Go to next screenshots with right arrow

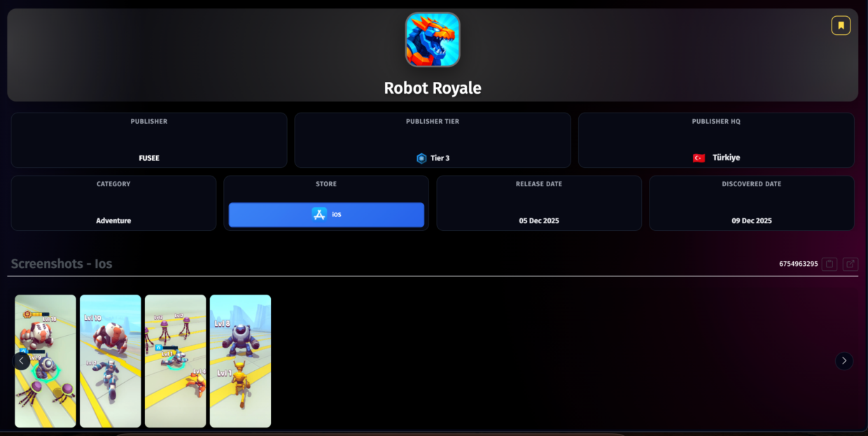[844, 361]
